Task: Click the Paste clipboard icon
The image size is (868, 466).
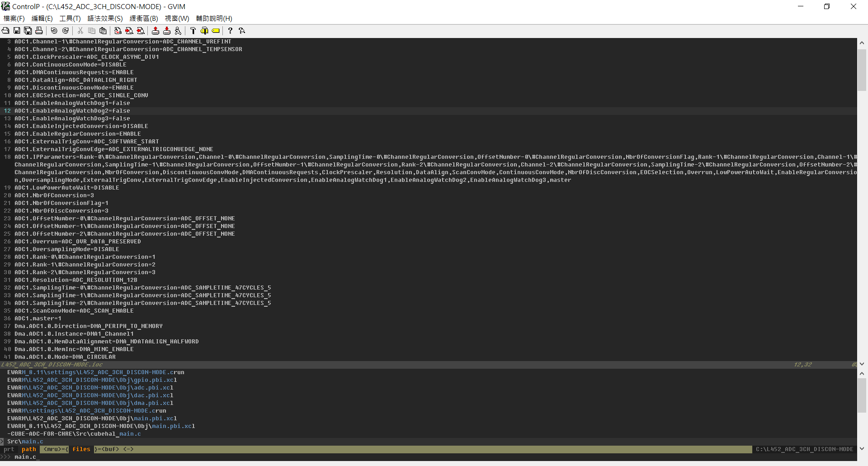Action: (x=103, y=31)
